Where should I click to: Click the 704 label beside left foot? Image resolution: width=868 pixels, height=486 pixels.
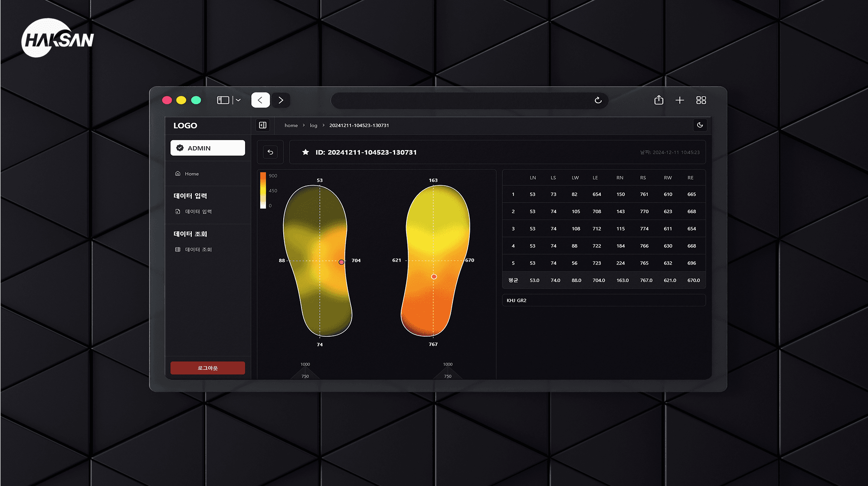[356, 261]
